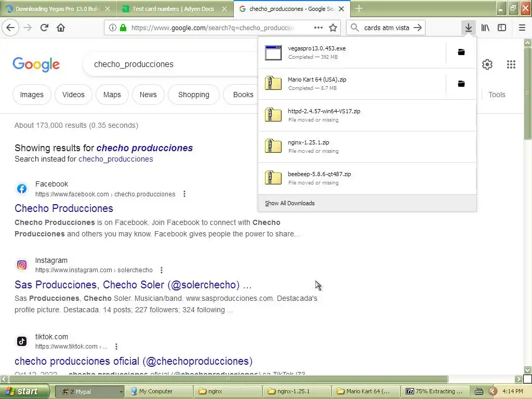Open Google settings gear icon

(487, 64)
